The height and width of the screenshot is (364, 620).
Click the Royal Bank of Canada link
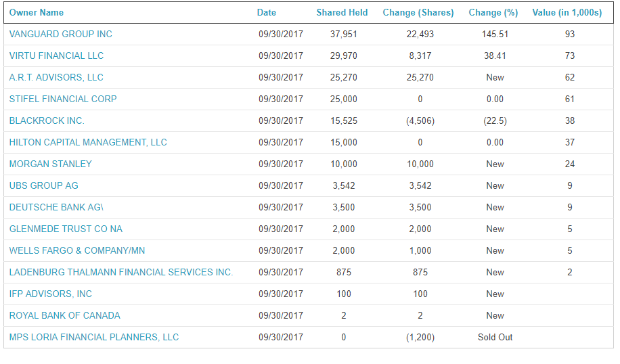point(65,315)
